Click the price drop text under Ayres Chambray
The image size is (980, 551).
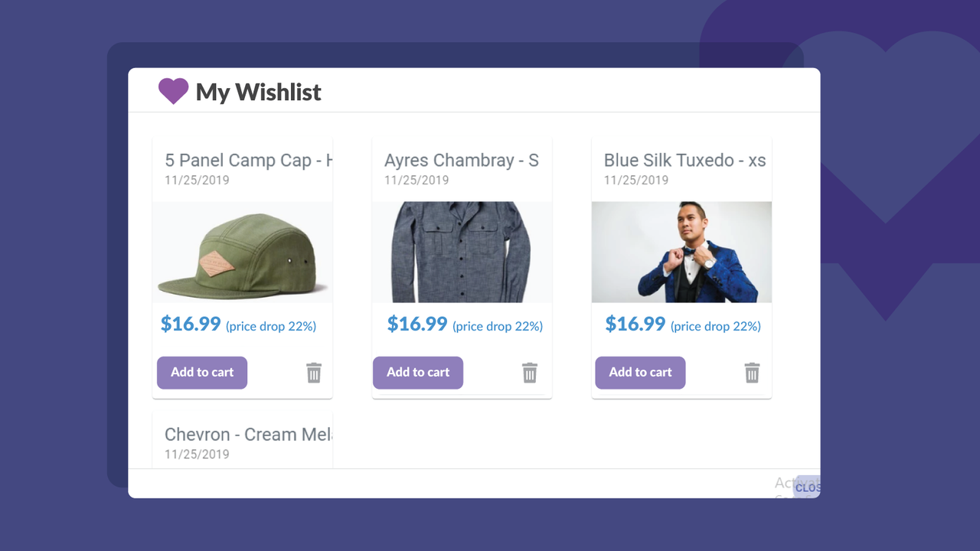(498, 327)
